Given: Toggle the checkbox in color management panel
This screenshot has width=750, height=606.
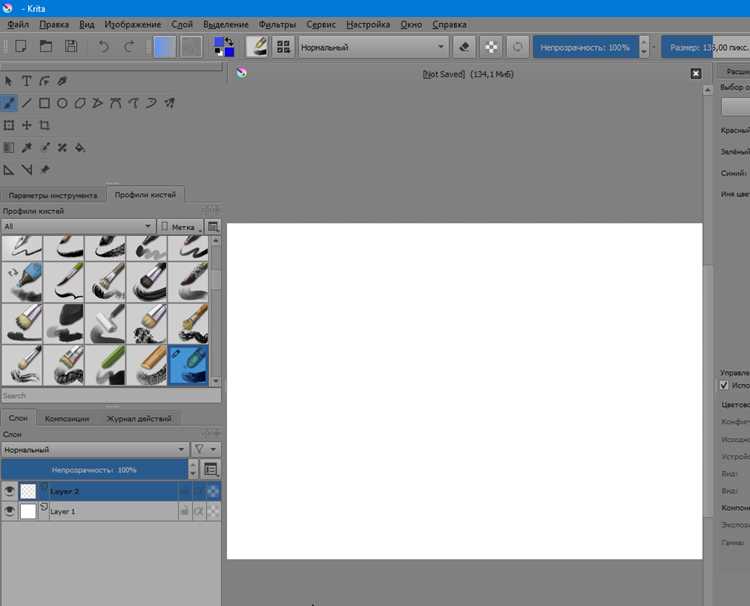Looking at the screenshot, I should pyautogui.click(x=724, y=385).
